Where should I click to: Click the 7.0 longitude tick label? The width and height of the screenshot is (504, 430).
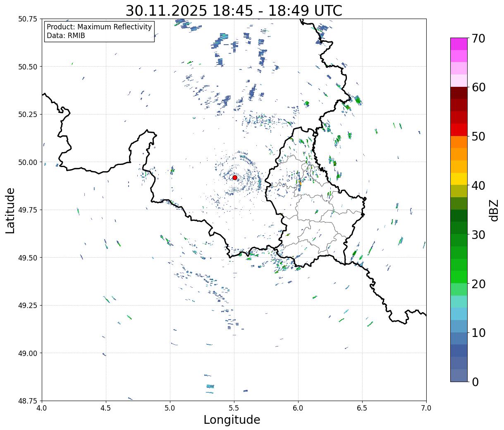pos(426,408)
